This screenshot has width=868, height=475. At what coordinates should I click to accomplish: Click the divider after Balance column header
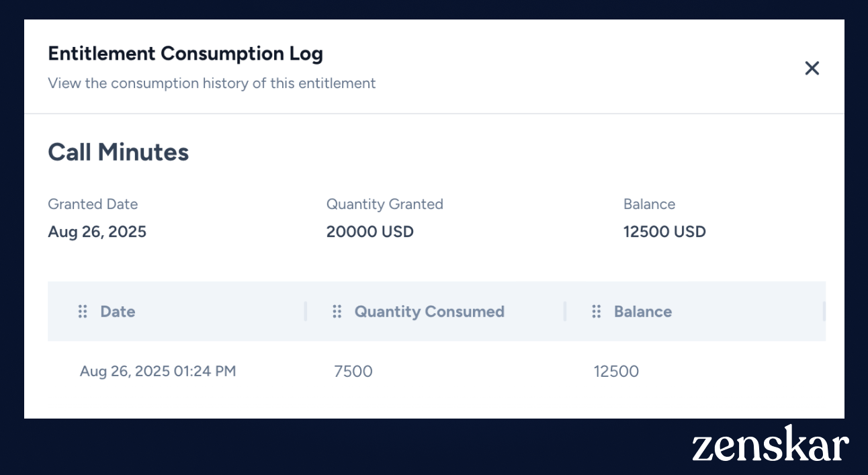[824, 311]
